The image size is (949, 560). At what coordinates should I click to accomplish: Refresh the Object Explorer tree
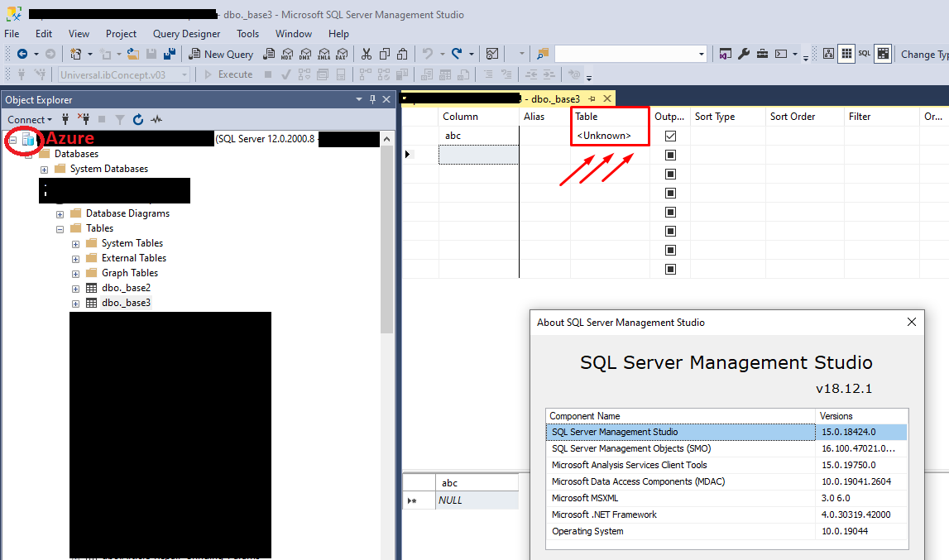point(138,119)
